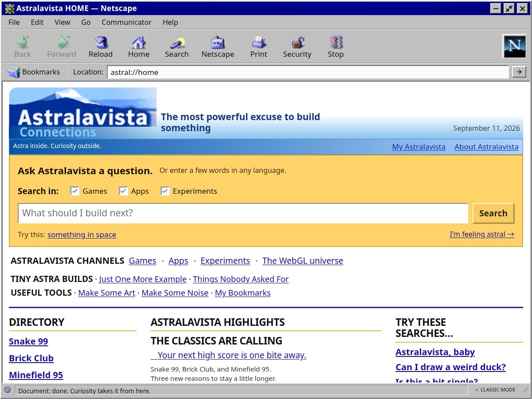The image size is (532, 399).
Task: Open the Security padlock icon
Action: click(x=297, y=47)
